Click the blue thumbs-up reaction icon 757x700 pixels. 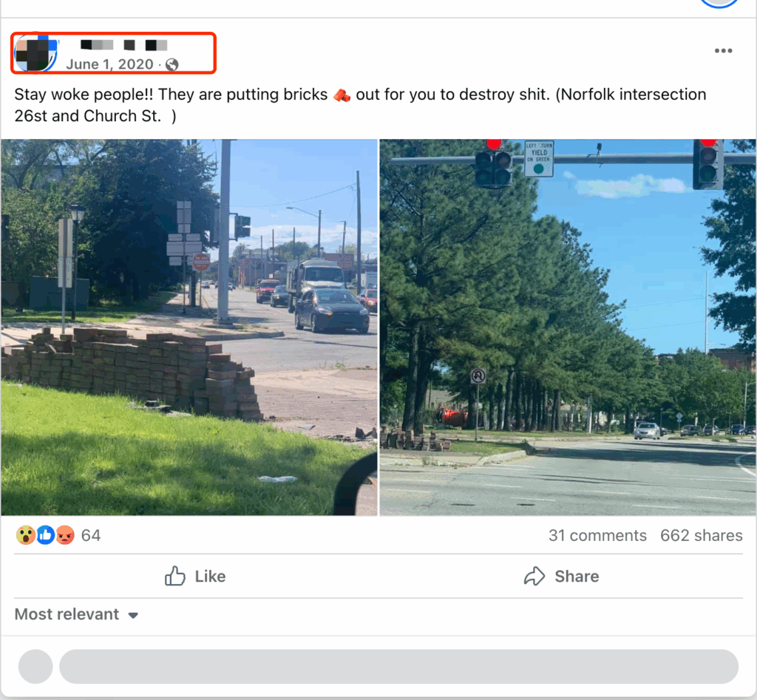45,535
